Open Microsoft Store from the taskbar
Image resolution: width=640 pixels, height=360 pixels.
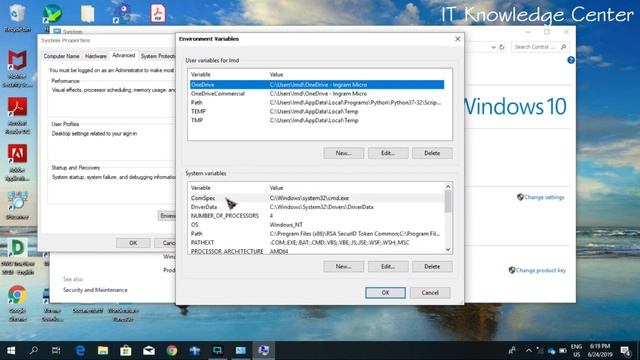click(x=126, y=350)
